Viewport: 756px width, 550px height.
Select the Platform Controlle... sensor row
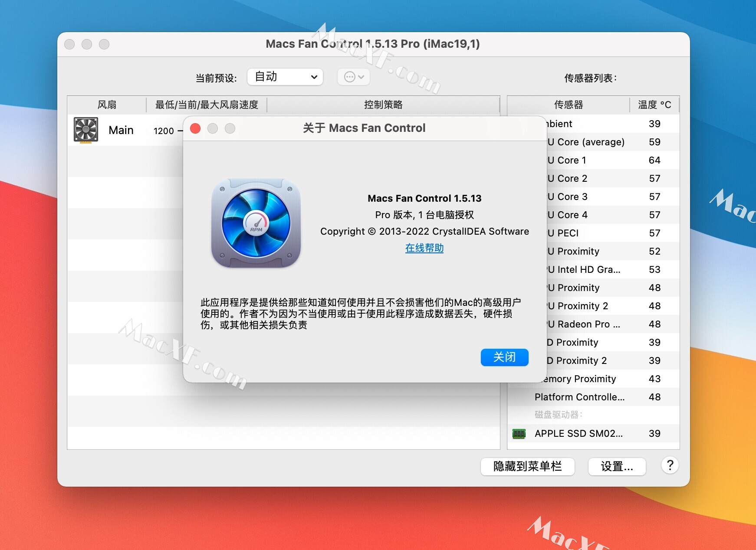pos(594,397)
